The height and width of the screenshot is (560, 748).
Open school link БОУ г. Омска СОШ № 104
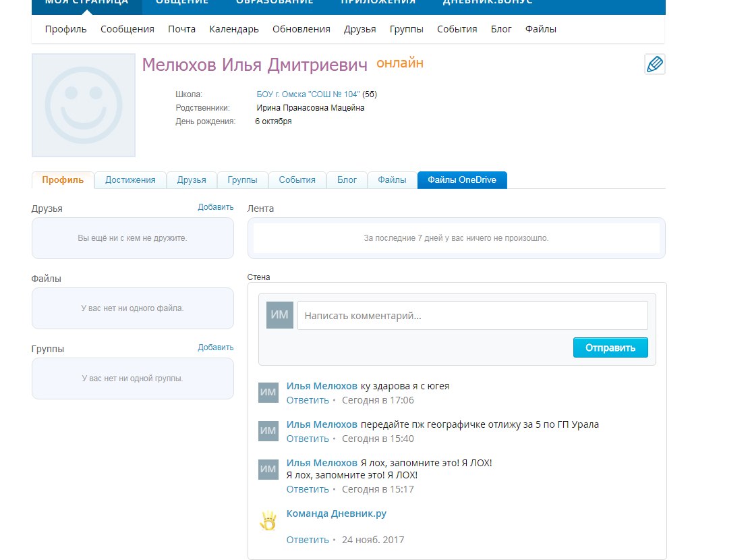308,94
